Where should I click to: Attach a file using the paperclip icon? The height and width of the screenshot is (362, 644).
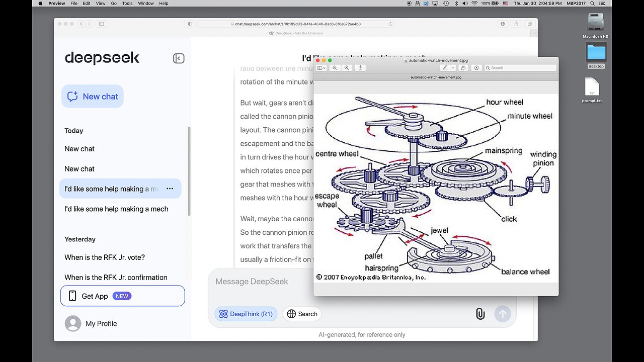[x=480, y=314]
